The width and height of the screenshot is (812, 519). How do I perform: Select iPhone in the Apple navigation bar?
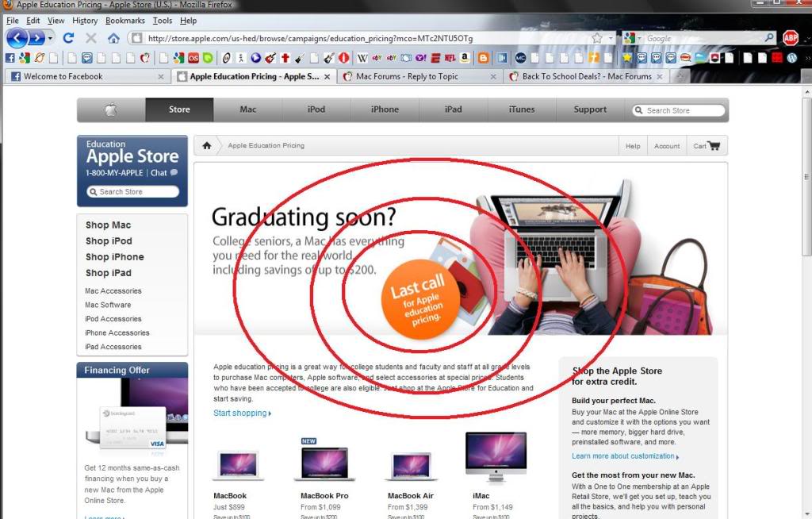(x=385, y=110)
